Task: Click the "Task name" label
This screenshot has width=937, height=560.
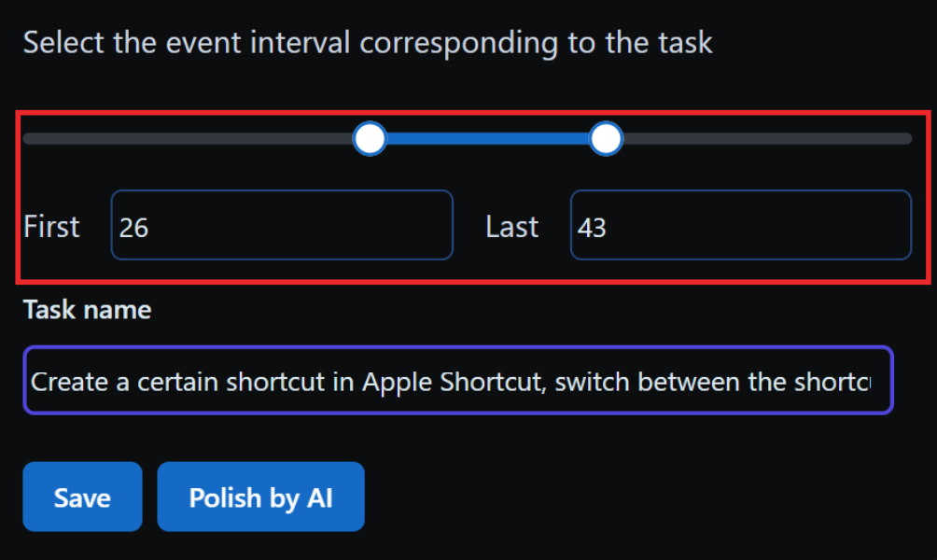Action: coord(87,310)
